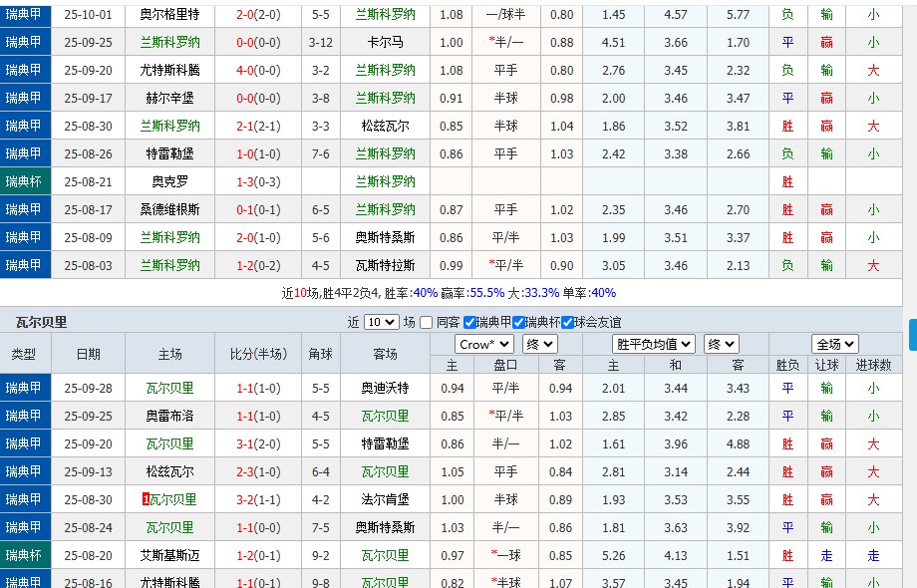Disable the 瑞典甲 league filter checkbox

point(469,323)
